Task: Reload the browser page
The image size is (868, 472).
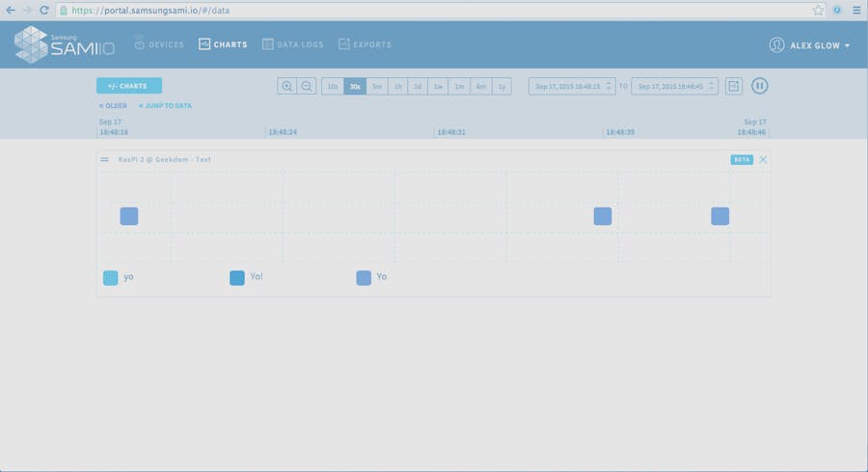Action: click(x=44, y=10)
